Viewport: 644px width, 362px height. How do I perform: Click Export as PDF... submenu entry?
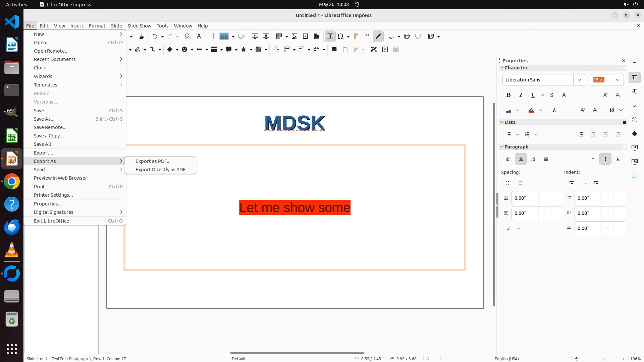pyautogui.click(x=153, y=161)
